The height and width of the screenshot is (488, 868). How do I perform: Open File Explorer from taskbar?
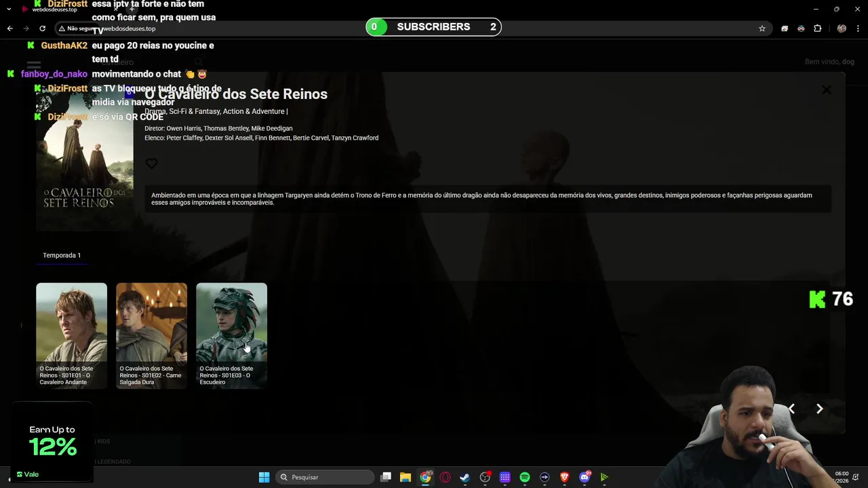click(406, 477)
